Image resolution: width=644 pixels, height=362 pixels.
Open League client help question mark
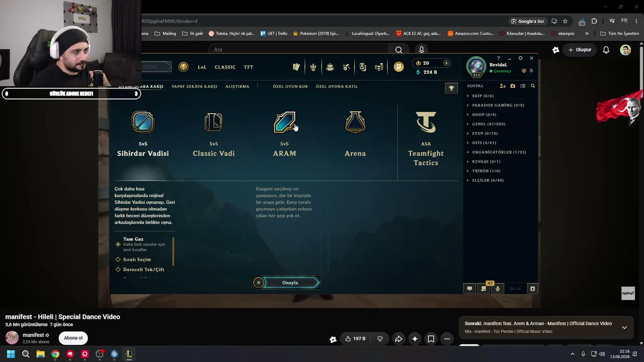pos(498,58)
